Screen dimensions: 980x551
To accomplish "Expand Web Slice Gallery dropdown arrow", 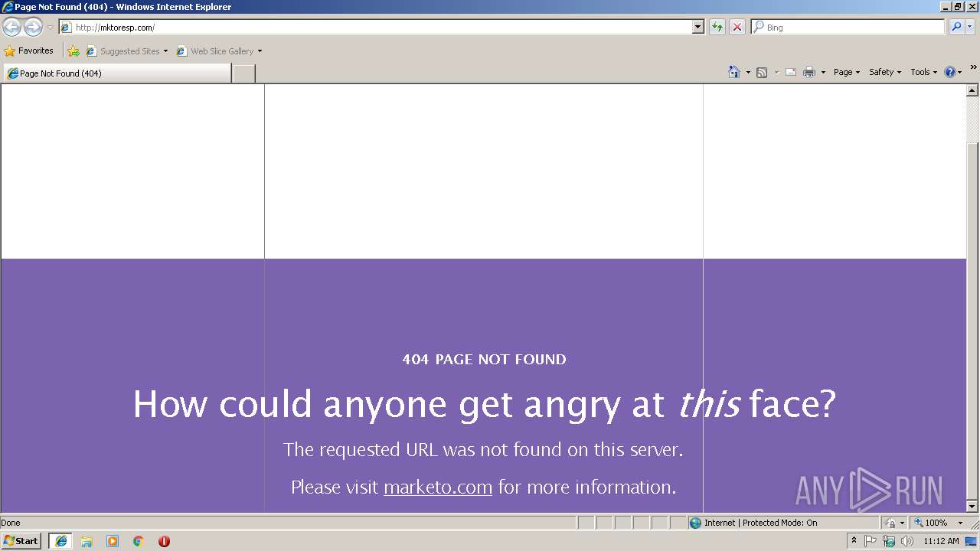I will click(260, 51).
